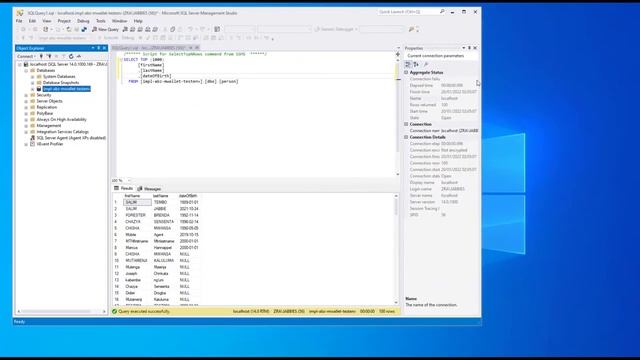This screenshot has height=360, width=640.
Task: Click the connect plug icon in Object Explorer
Action: tap(41, 56)
